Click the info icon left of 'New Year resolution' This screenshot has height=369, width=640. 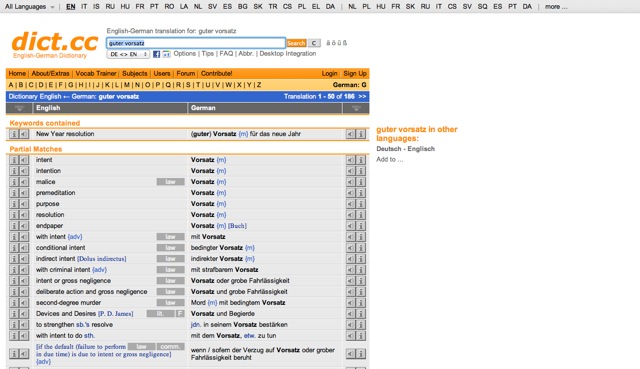[13, 134]
